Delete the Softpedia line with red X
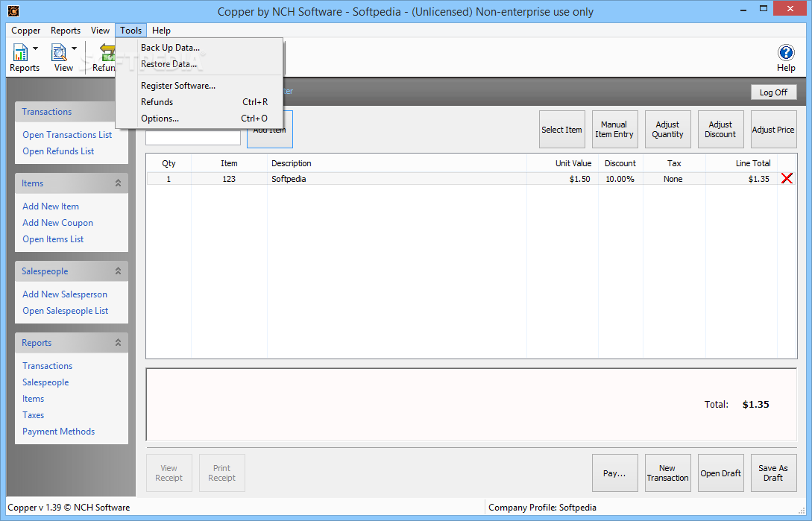This screenshot has height=521, width=812. tap(787, 179)
